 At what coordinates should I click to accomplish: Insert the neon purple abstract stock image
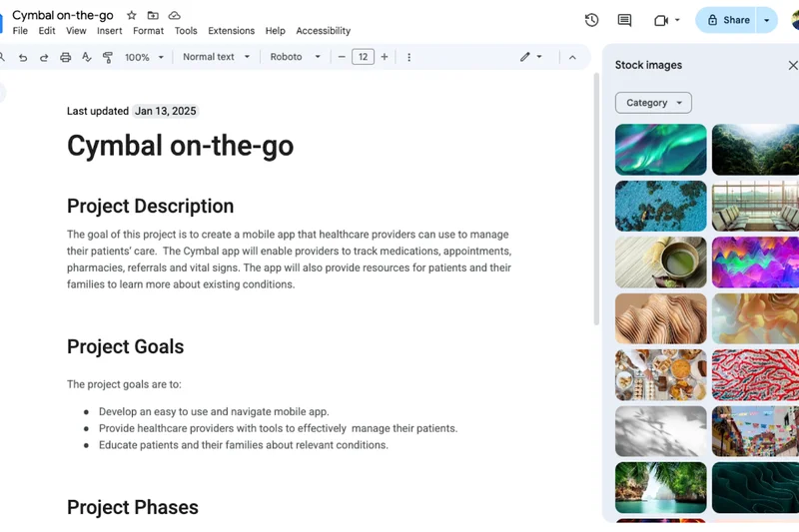(x=755, y=263)
